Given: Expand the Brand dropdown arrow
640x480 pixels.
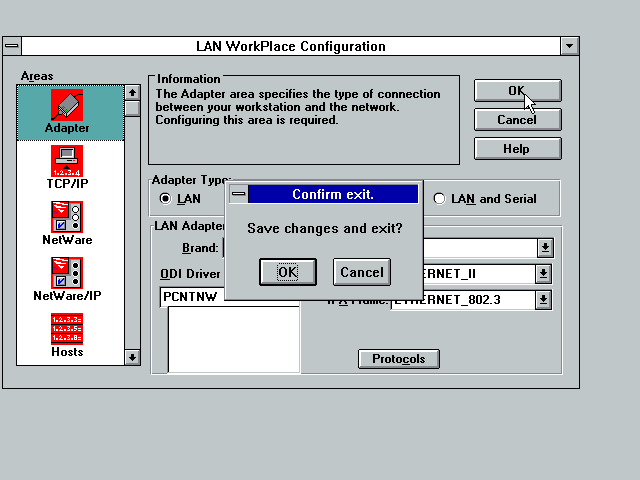Looking at the screenshot, I should [545, 248].
